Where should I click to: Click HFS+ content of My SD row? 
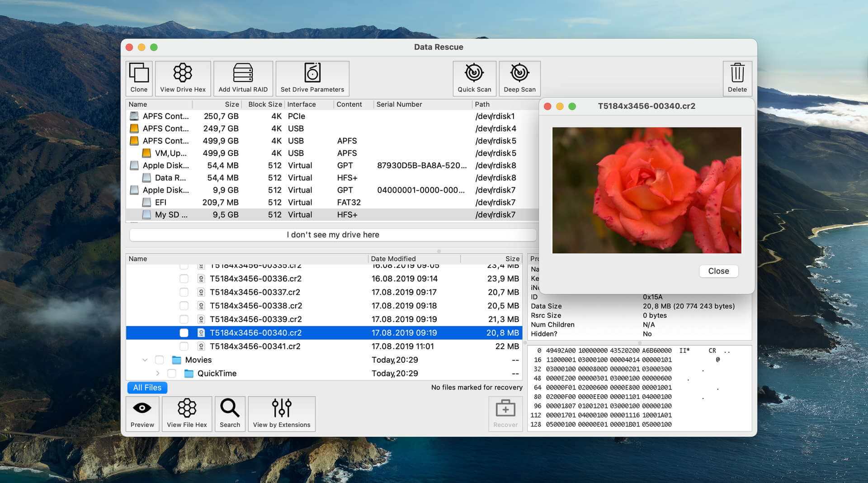point(347,215)
